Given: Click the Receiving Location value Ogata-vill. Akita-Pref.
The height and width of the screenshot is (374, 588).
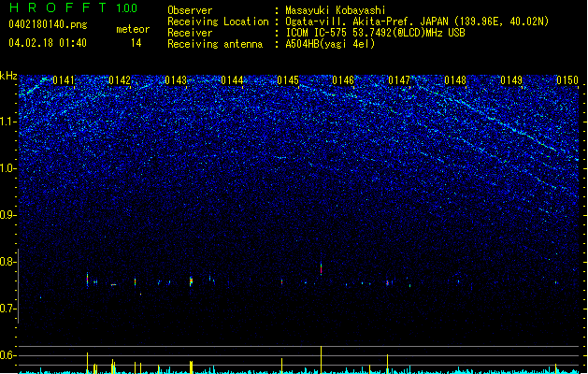Looking at the screenshot, I should (x=350, y=22).
